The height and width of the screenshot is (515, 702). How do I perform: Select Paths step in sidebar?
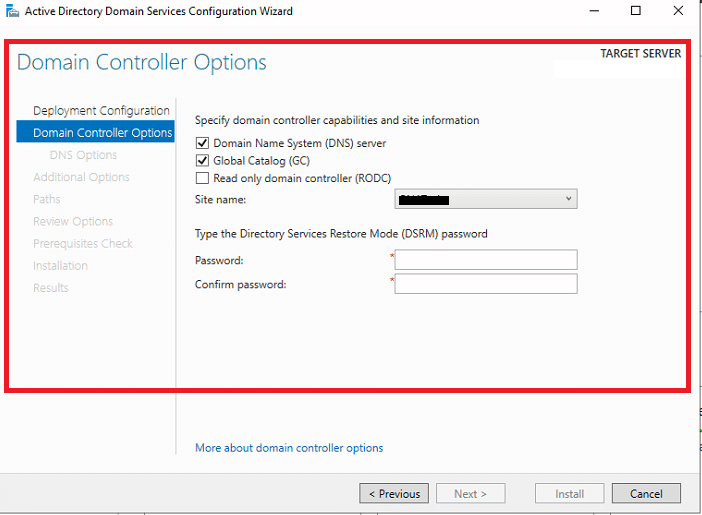pyautogui.click(x=47, y=199)
